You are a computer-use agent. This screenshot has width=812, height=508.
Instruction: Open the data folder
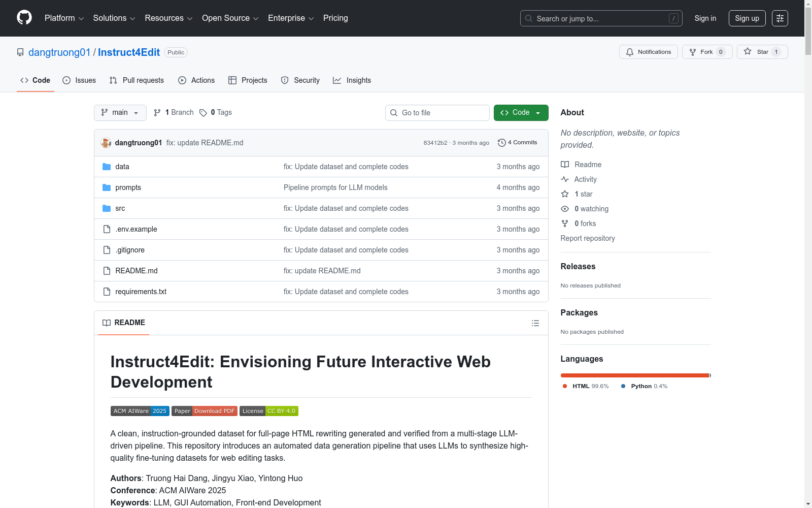122,167
